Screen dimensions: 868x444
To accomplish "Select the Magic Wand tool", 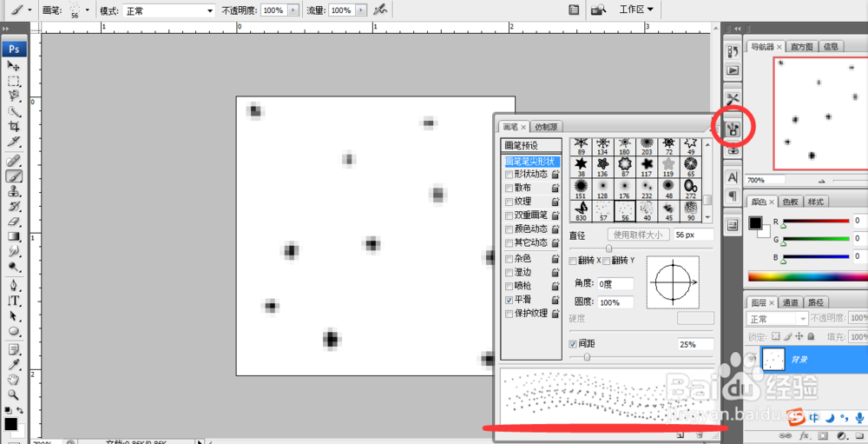I will click(14, 111).
